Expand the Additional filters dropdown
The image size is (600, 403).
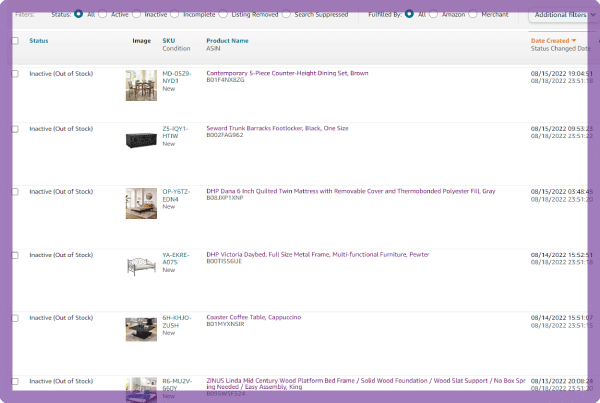562,16
